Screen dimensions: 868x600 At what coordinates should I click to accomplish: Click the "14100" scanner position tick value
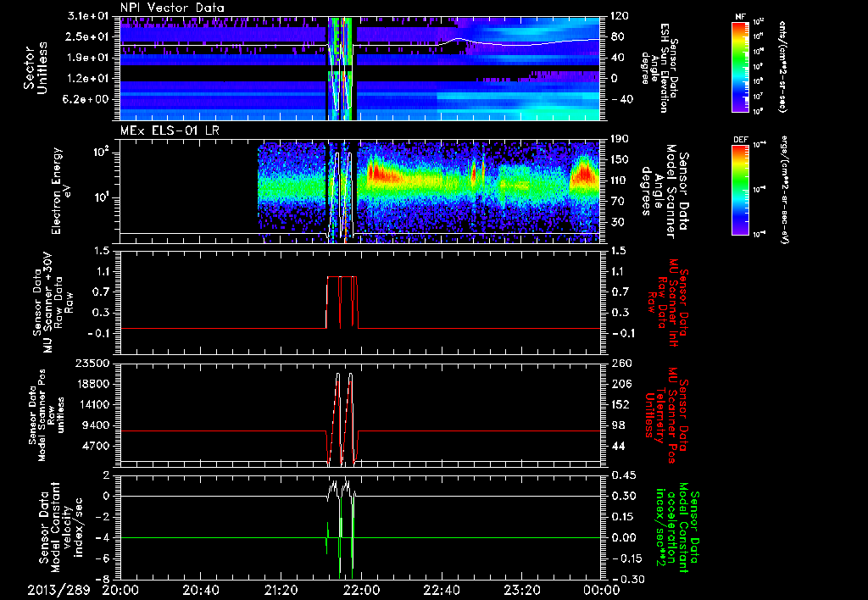pyautogui.click(x=93, y=404)
